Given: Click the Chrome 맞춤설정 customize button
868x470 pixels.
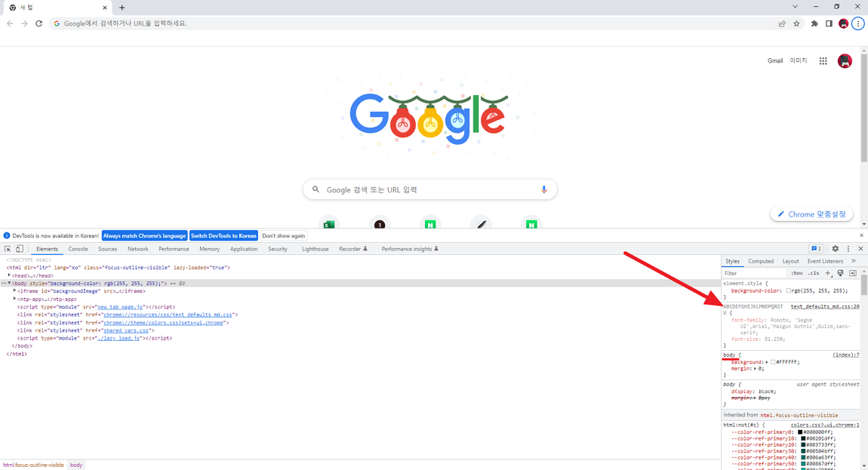Looking at the screenshot, I should pos(811,214).
